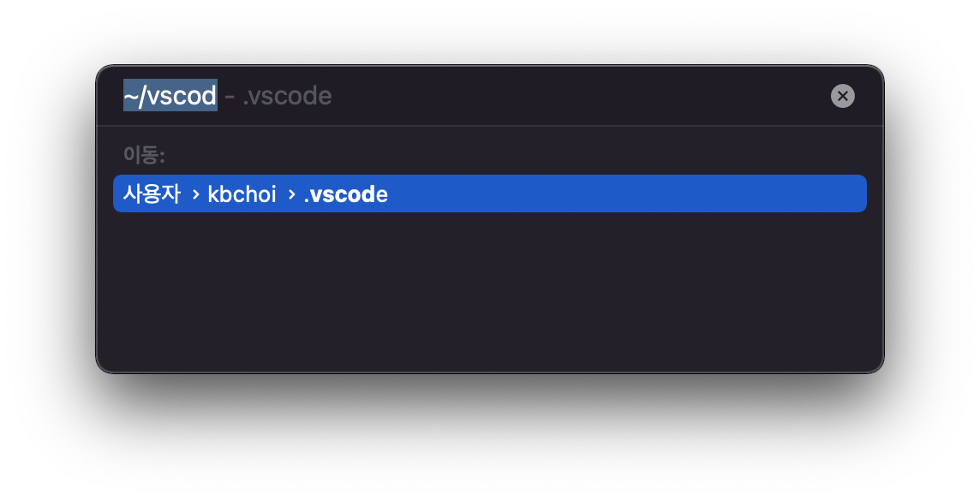Image resolution: width=980 pixels, height=500 pixels.
Task: Click the grayed .vscode autocomplete suggestion
Action: coord(287,95)
